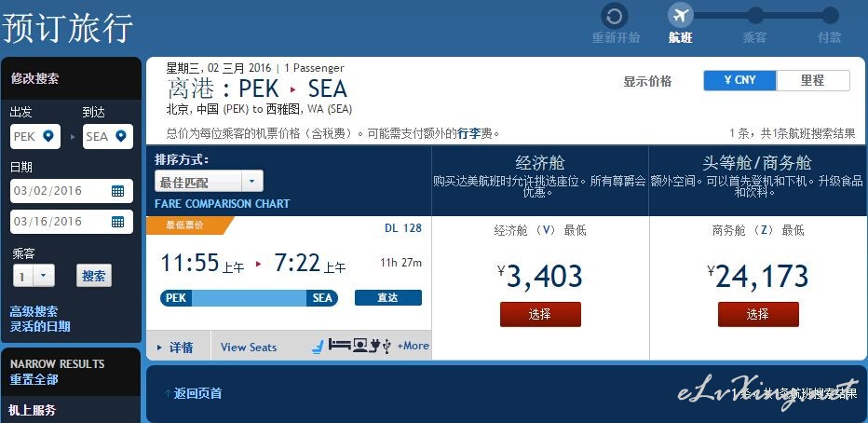Open the calendar for 03/02/2016 date
This screenshot has width=868, height=423.
[x=117, y=191]
